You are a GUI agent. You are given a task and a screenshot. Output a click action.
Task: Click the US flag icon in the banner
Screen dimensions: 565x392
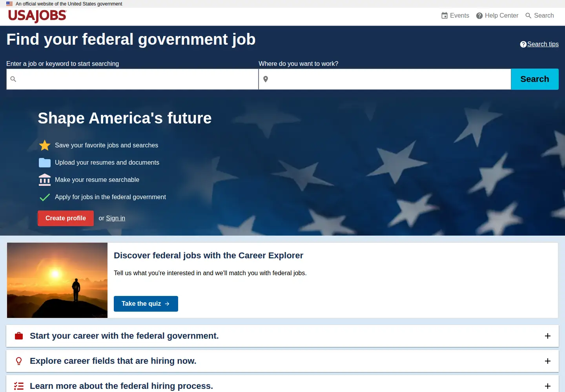click(9, 4)
